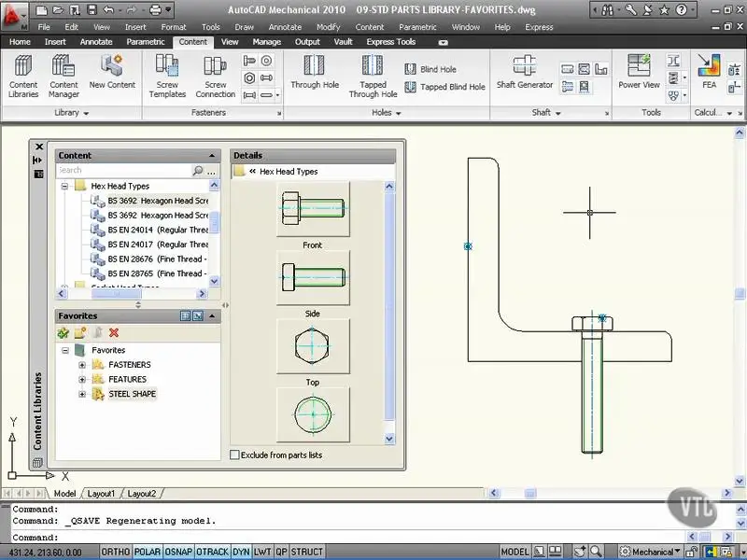The width and height of the screenshot is (747, 560).
Task: Insert a Through Hole
Action: click(315, 75)
